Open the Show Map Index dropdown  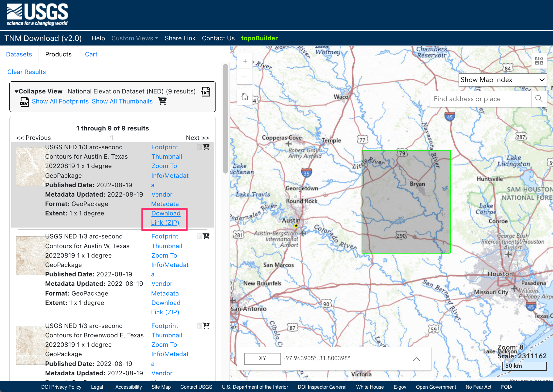502,80
